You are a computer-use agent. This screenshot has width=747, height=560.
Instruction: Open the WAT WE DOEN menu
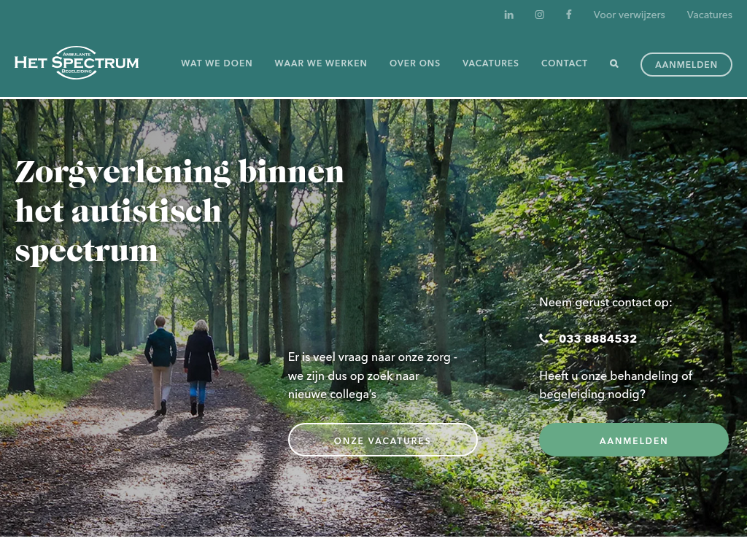[x=217, y=63]
